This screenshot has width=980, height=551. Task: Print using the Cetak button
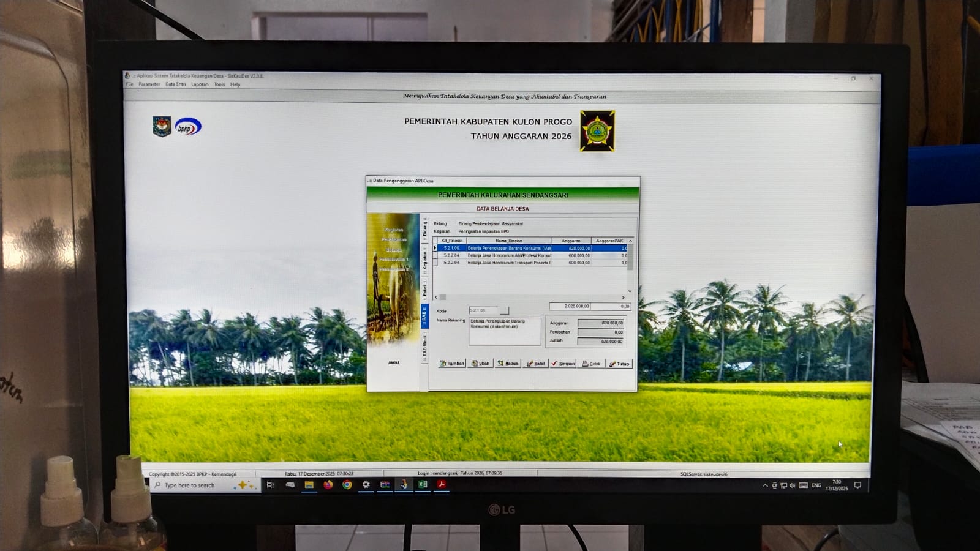tap(591, 364)
